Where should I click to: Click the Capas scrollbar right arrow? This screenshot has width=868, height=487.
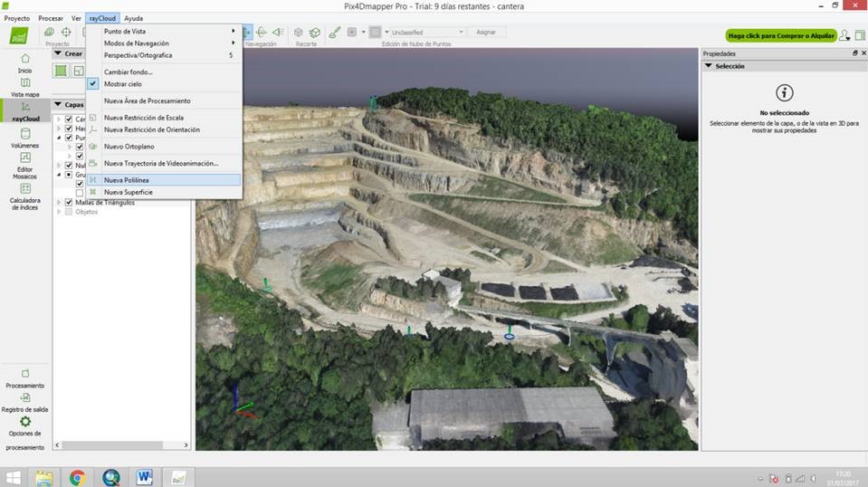(x=186, y=445)
